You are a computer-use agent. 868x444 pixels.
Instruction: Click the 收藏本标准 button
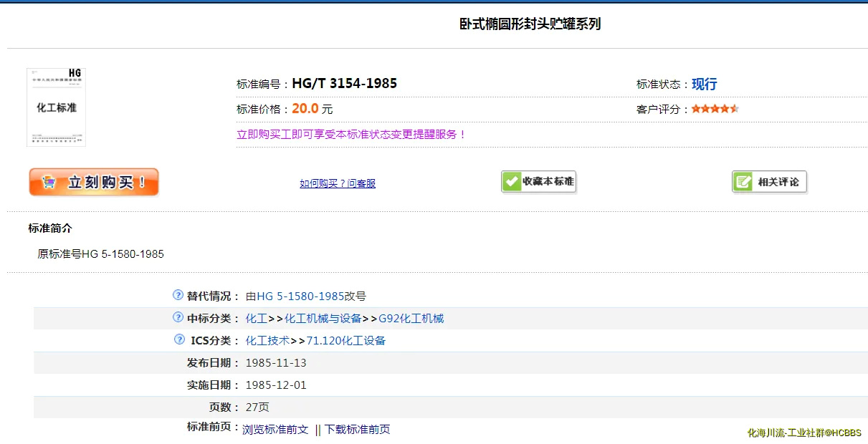pyautogui.click(x=538, y=182)
